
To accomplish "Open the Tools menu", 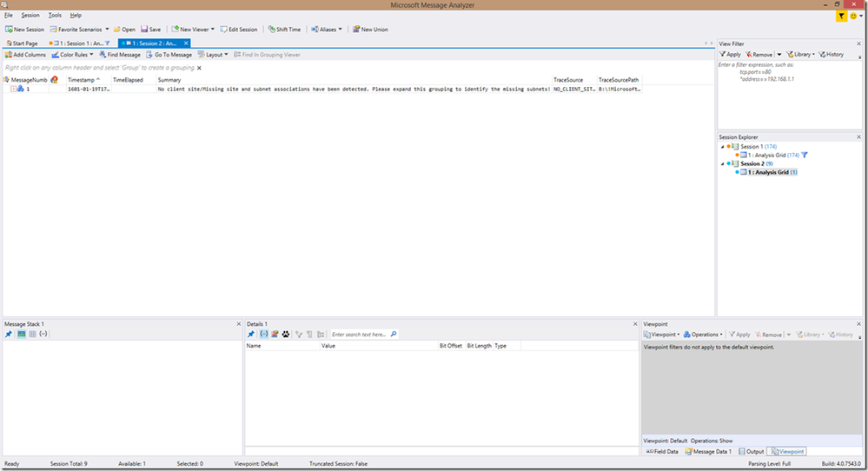I will (x=55, y=15).
